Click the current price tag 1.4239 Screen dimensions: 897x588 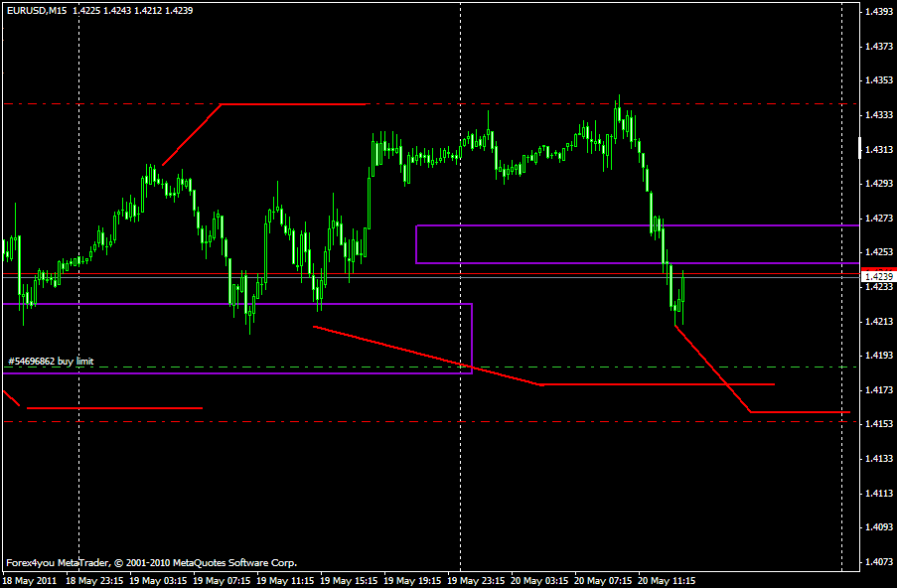pyautogui.click(x=878, y=276)
